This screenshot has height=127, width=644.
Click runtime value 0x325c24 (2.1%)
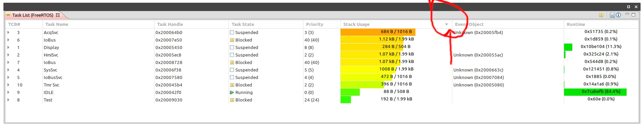pos(601,54)
